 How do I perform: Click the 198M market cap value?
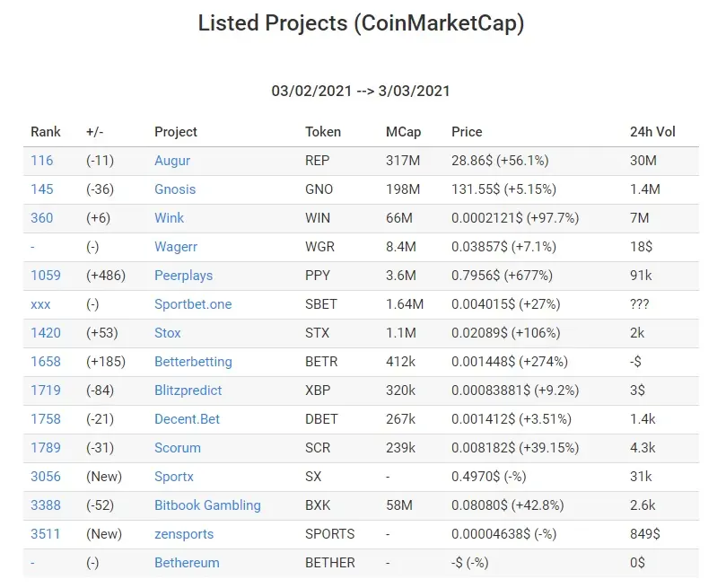click(x=403, y=189)
